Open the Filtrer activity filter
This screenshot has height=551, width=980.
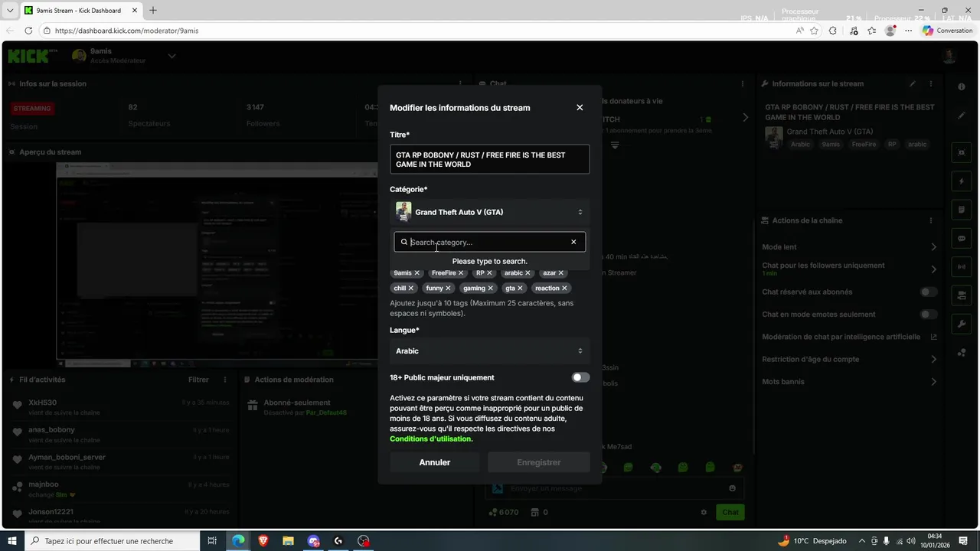[198, 380]
